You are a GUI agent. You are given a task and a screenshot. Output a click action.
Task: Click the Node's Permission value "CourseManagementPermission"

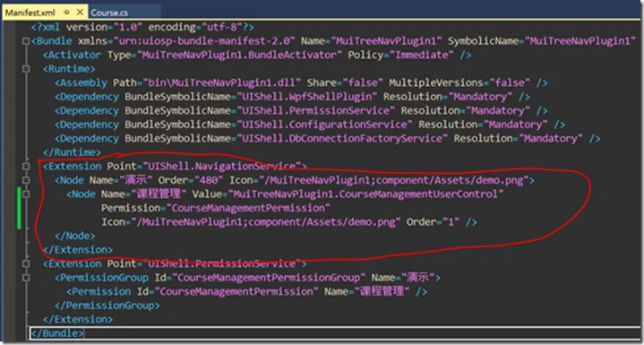pos(248,208)
